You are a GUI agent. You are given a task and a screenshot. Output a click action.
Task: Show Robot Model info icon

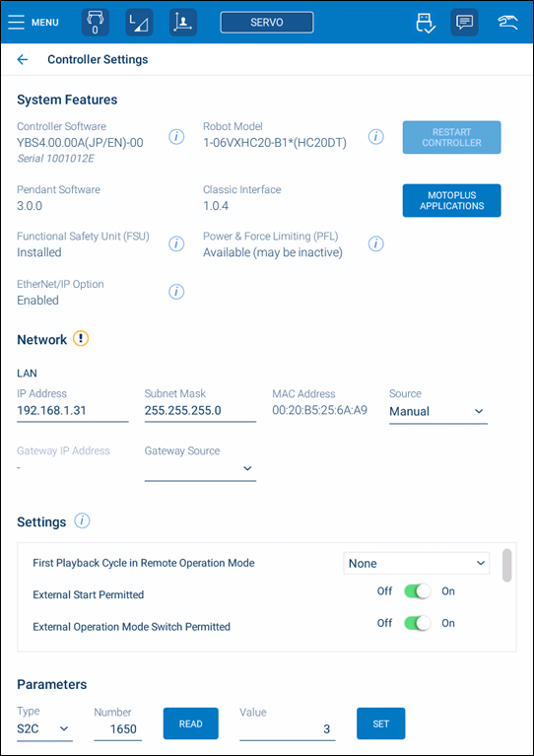376,137
